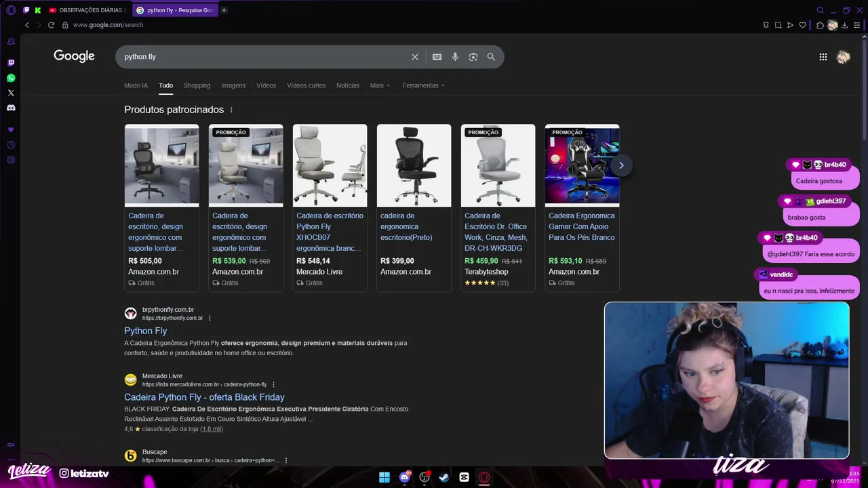Select the Vídeos curtos tab
868x488 pixels.
306,85
